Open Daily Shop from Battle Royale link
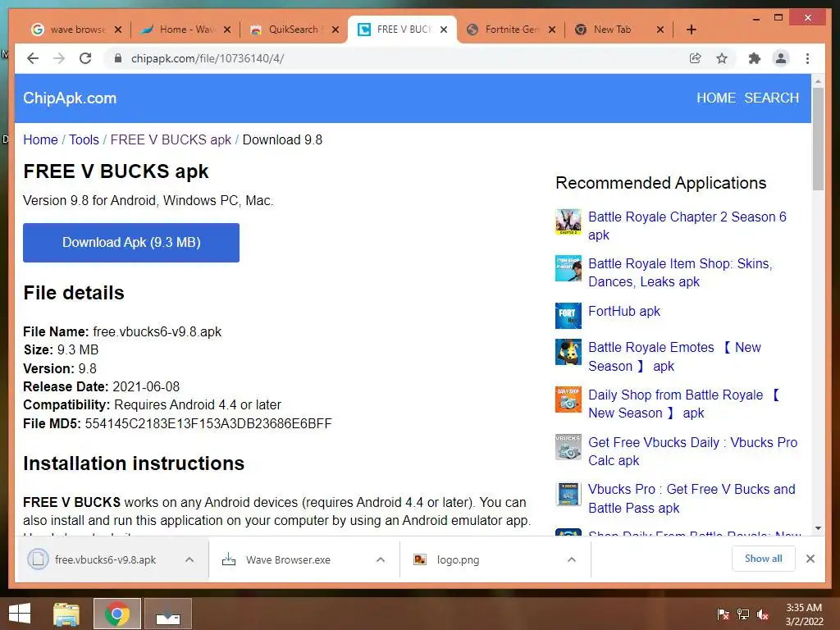Viewport: 840px width, 630px height. tap(684, 404)
